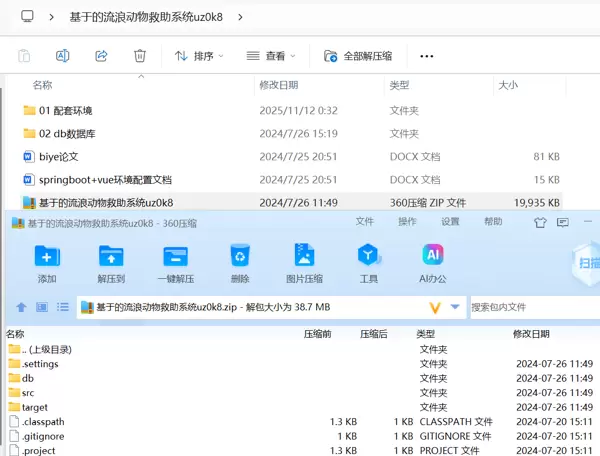The image size is (600, 456).
Task: Expand the 排序 sort dropdown
Action: 199,56
